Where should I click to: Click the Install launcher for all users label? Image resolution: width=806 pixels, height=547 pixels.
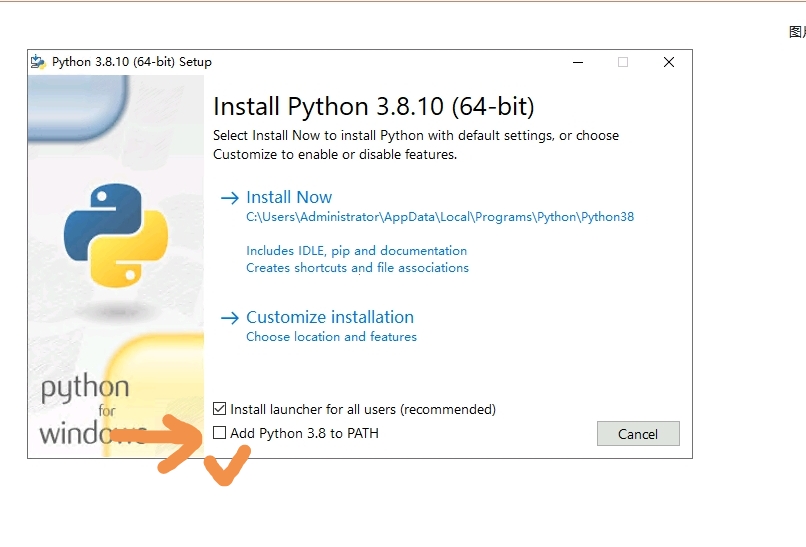click(363, 409)
